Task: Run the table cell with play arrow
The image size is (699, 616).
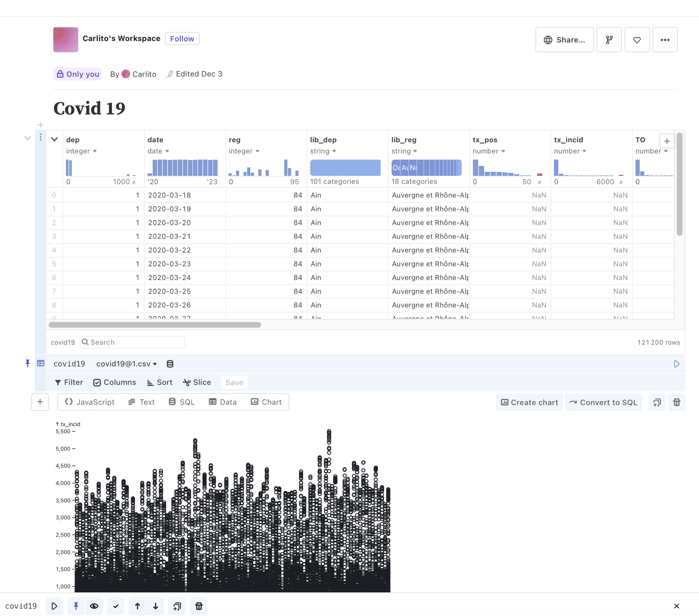Action: (676, 364)
